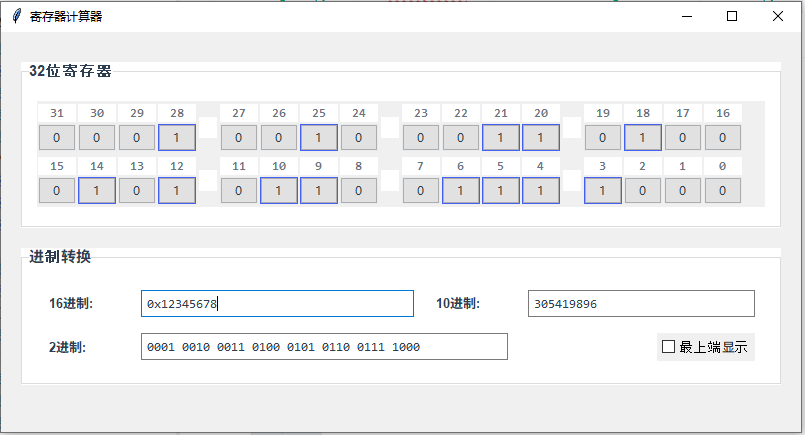Flip bit 25 in the register

click(x=319, y=137)
